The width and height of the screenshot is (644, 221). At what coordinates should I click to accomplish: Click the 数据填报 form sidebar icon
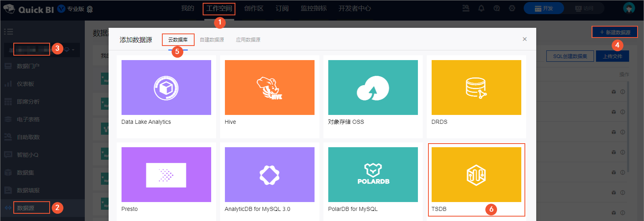pos(8,190)
